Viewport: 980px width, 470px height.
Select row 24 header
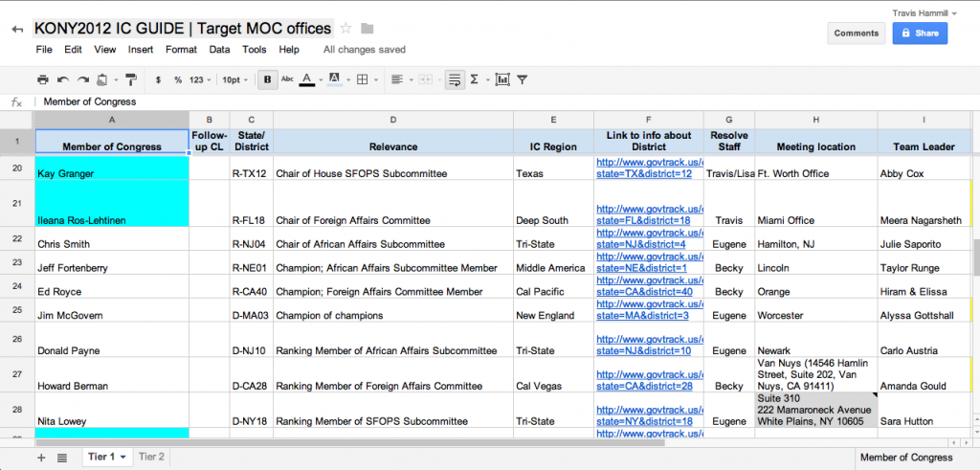tap(17, 287)
